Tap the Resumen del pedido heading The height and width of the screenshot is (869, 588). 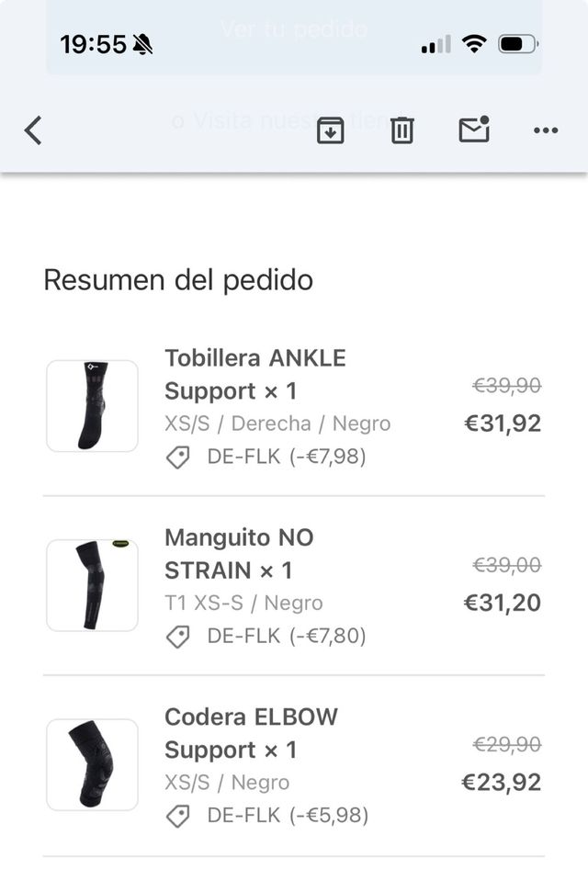click(178, 279)
